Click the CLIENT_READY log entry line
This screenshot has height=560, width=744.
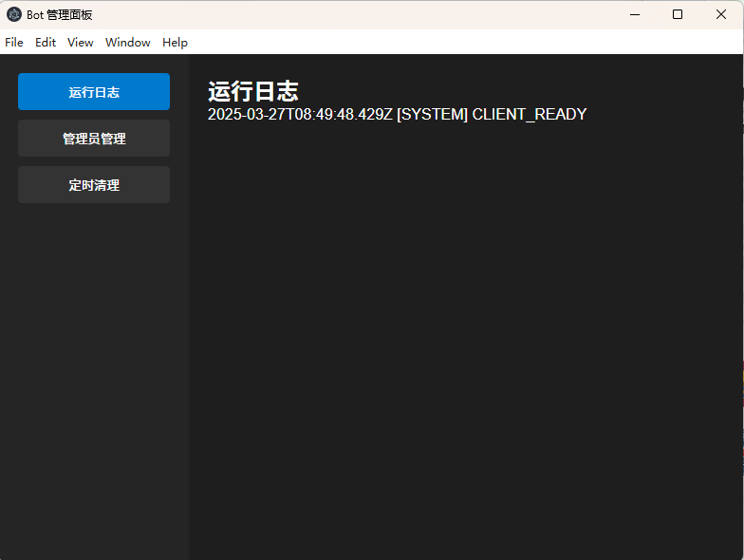(x=397, y=114)
